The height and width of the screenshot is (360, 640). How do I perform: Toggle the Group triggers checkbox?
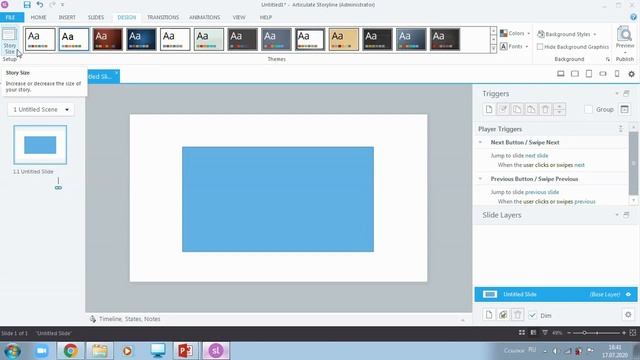588,109
